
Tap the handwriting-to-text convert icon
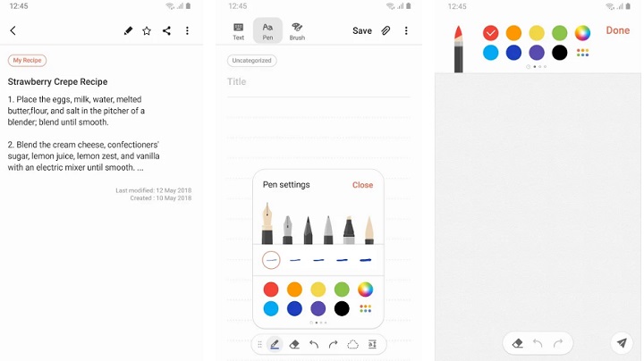[x=372, y=345]
